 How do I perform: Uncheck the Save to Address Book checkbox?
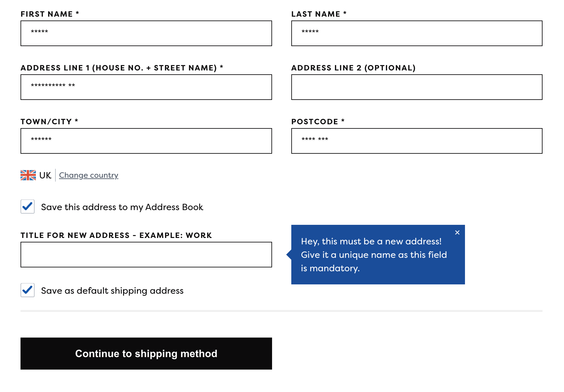click(28, 207)
